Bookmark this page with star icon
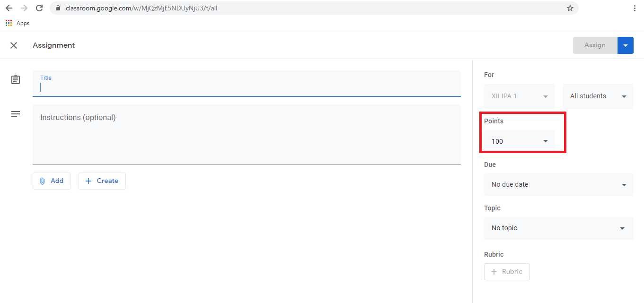The image size is (644, 303). (570, 8)
